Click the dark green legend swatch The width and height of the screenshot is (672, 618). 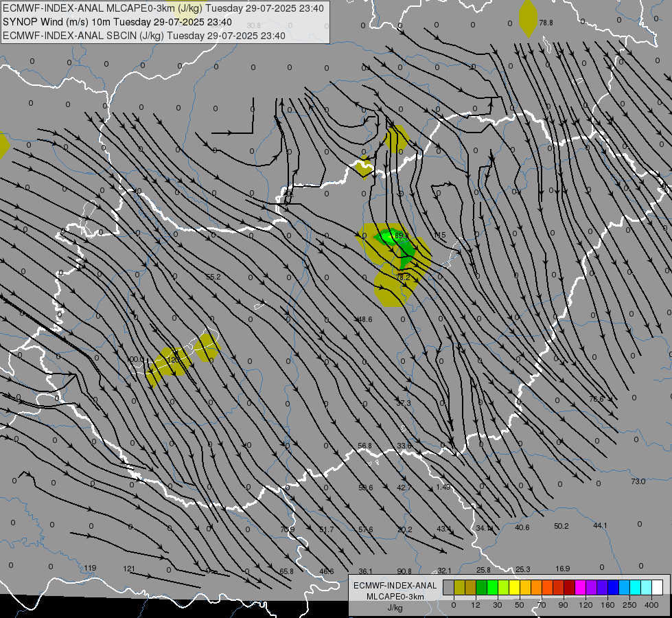(x=481, y=588)
